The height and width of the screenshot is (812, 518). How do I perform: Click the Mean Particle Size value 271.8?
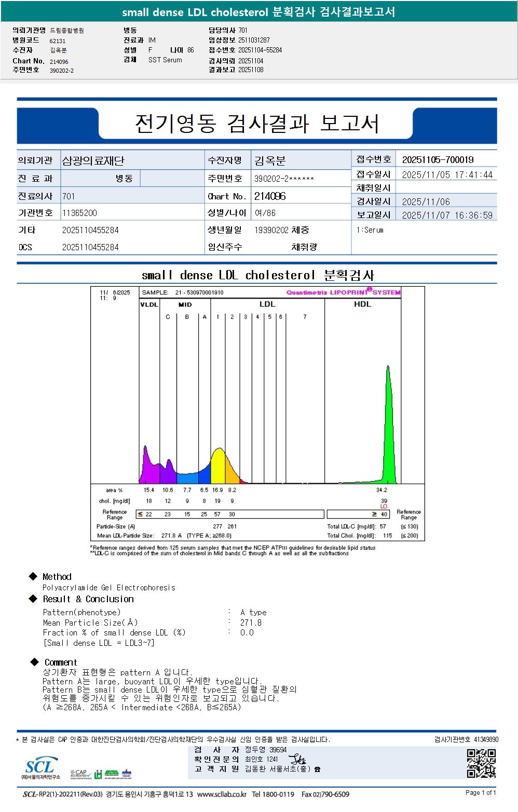(251, 622)
